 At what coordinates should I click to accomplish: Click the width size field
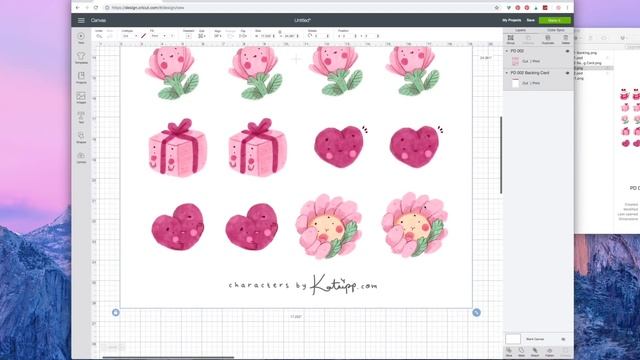[x=266, y=36]
